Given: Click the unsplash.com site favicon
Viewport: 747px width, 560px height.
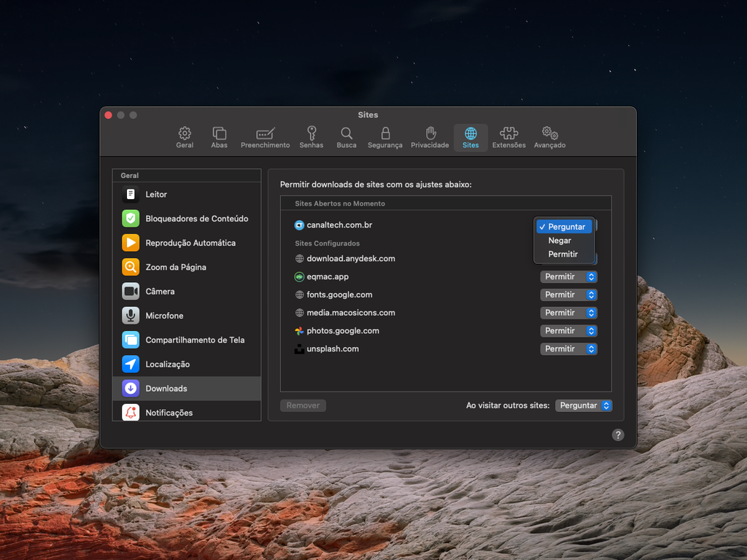Looking at the screenshot, I should point(299,349).
